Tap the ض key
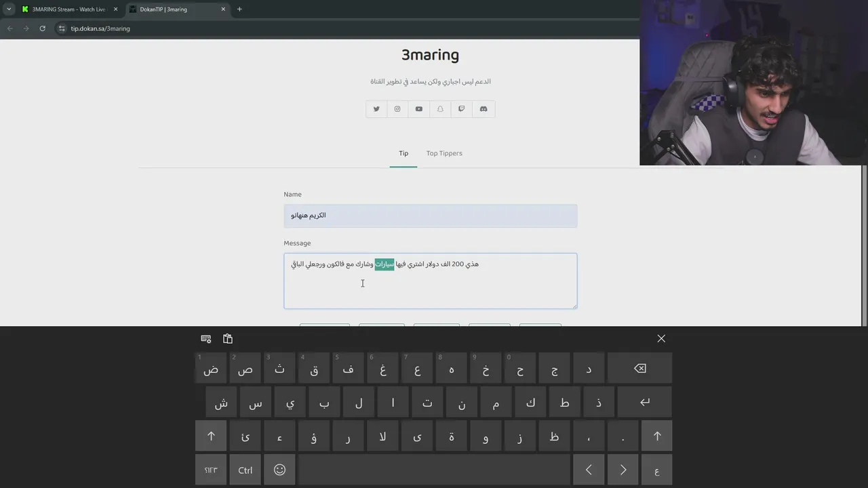The width and height of the screenshot is (868, 488). (211, 368)
